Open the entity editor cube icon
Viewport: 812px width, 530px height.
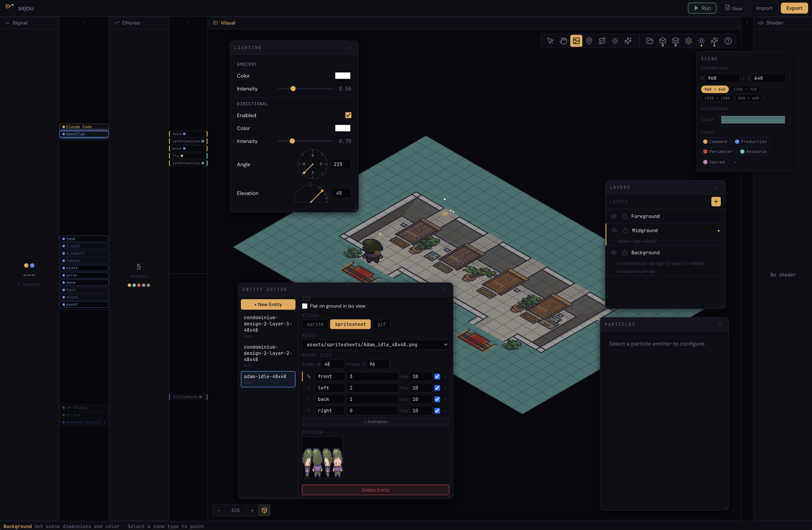click(663, 41)
